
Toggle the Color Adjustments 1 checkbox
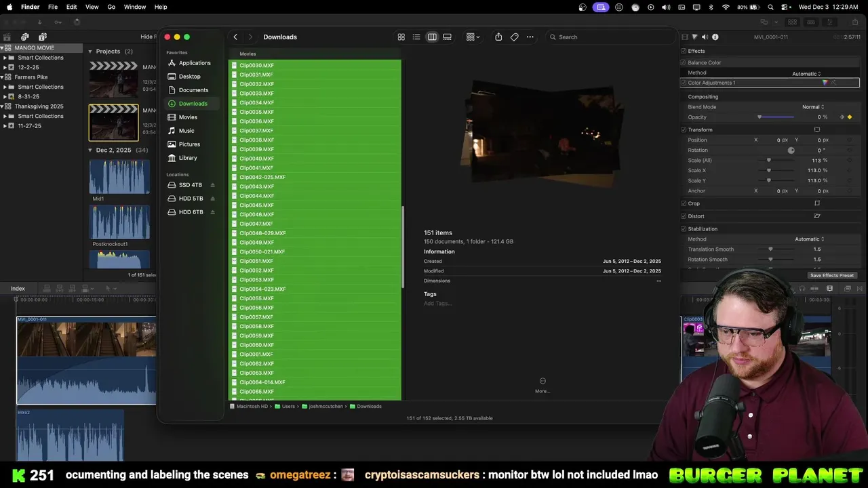684,83
